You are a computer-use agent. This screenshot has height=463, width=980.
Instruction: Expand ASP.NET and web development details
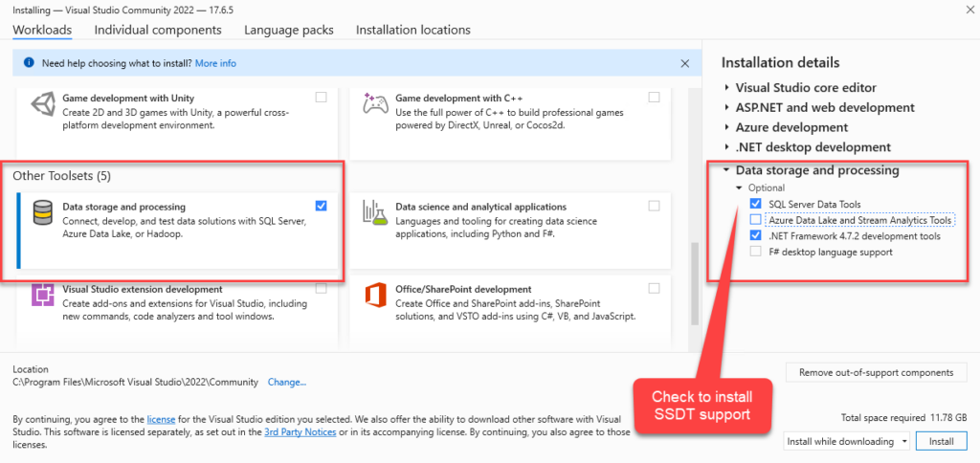(727, 108)
